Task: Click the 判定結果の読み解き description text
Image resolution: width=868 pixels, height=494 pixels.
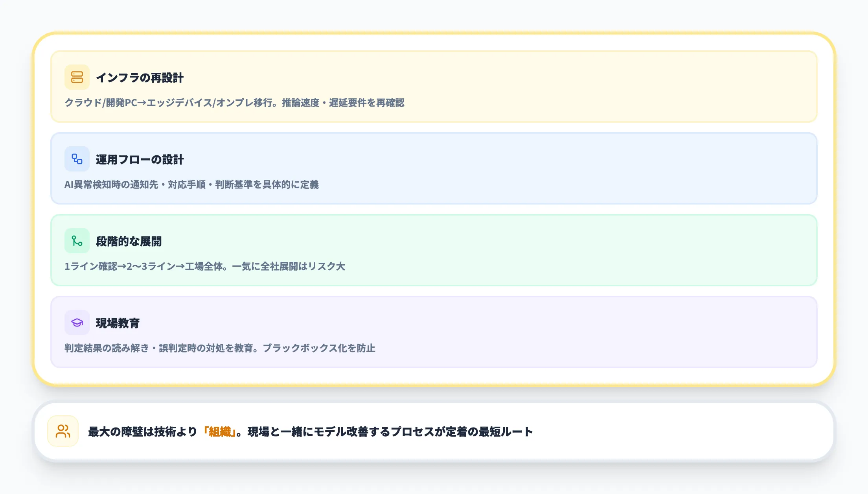Action: pyautogui.click(x=220, y=348)
